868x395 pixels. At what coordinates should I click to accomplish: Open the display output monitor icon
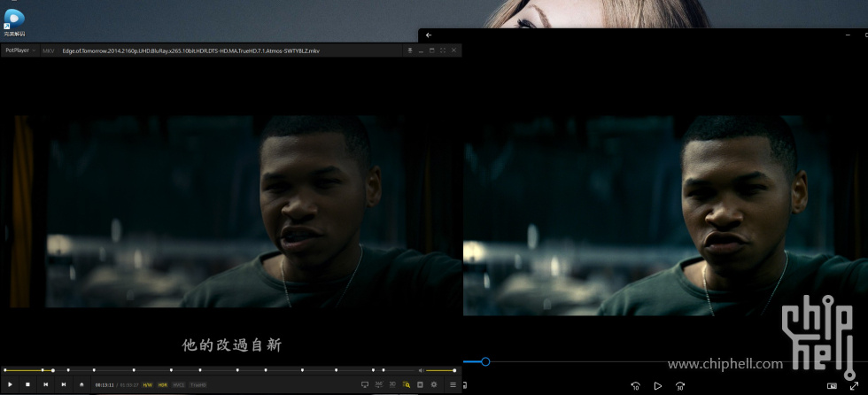(x=365, y=384)
